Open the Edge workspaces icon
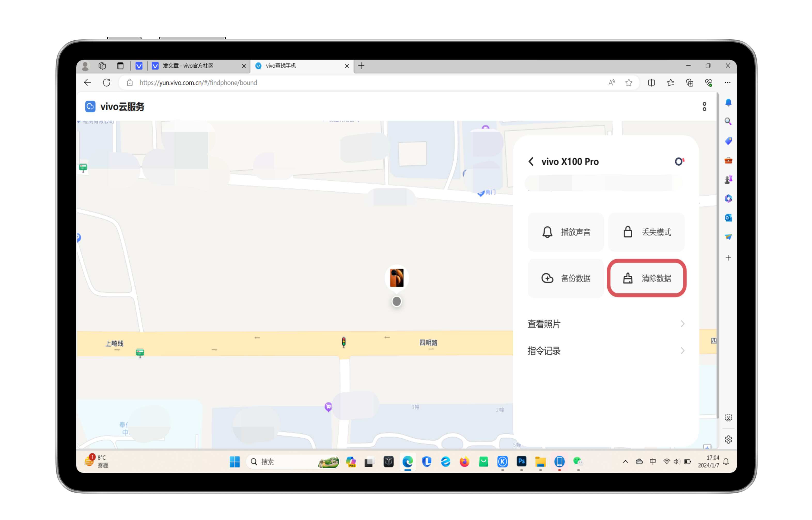Screen dimensions: 812x520 pos(102,65)
